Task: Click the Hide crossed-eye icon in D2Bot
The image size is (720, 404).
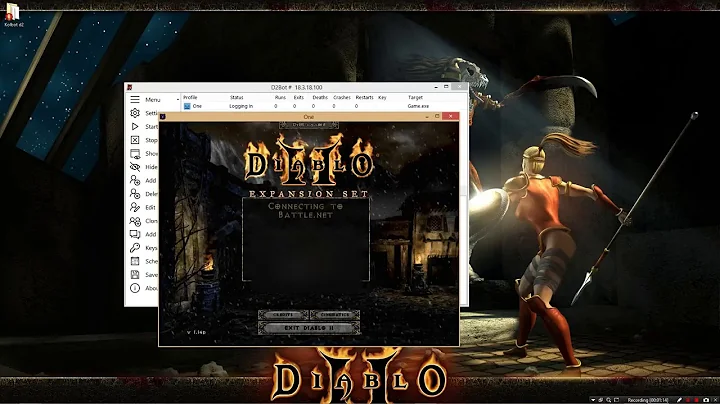Action: pos(135,167)
